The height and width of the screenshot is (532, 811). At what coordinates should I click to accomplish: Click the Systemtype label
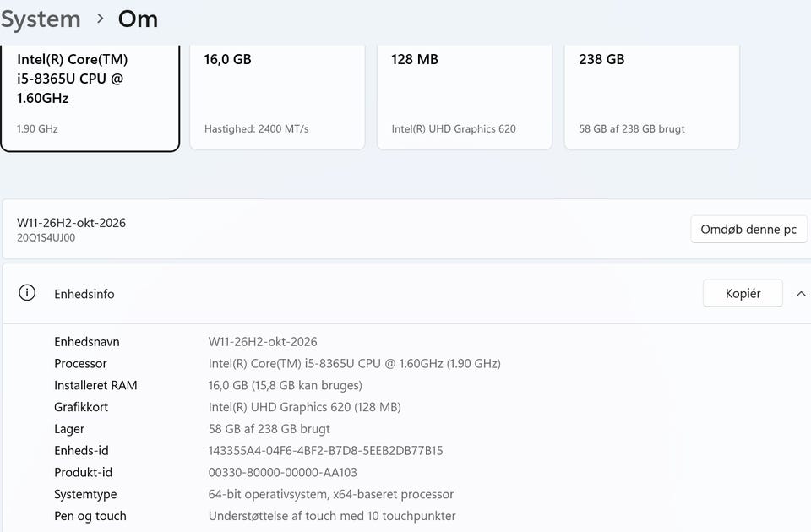point(85,494)
